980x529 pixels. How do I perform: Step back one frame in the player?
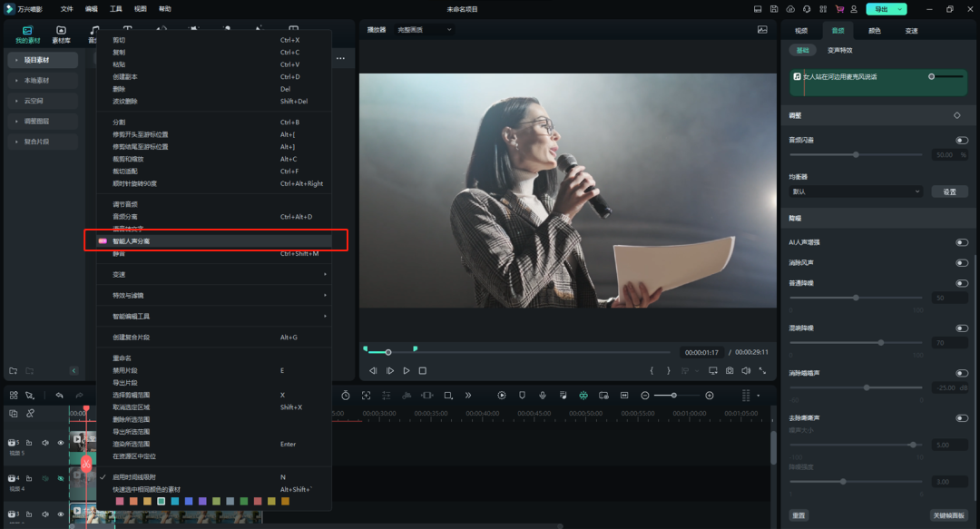pyautogui.click(x=373, y=371)
